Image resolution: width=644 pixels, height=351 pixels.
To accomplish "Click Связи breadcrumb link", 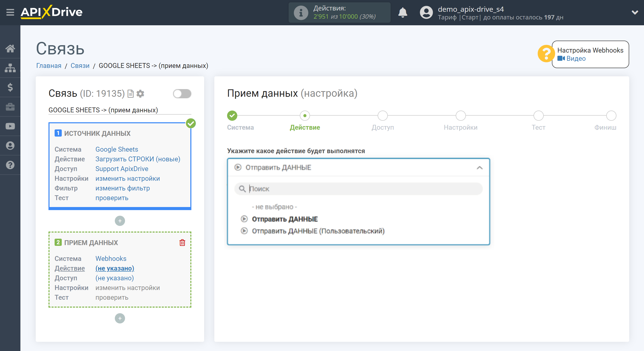I will (80, 66).
